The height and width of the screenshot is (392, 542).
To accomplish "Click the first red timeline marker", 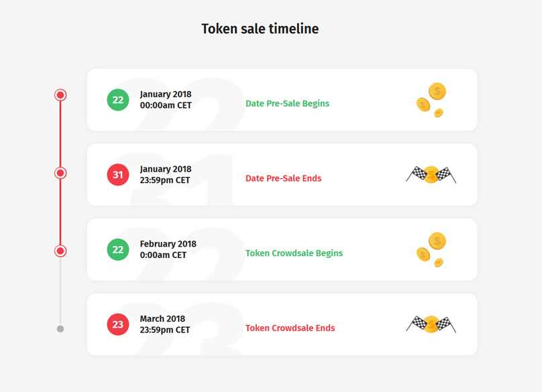I will pos(60,95).
